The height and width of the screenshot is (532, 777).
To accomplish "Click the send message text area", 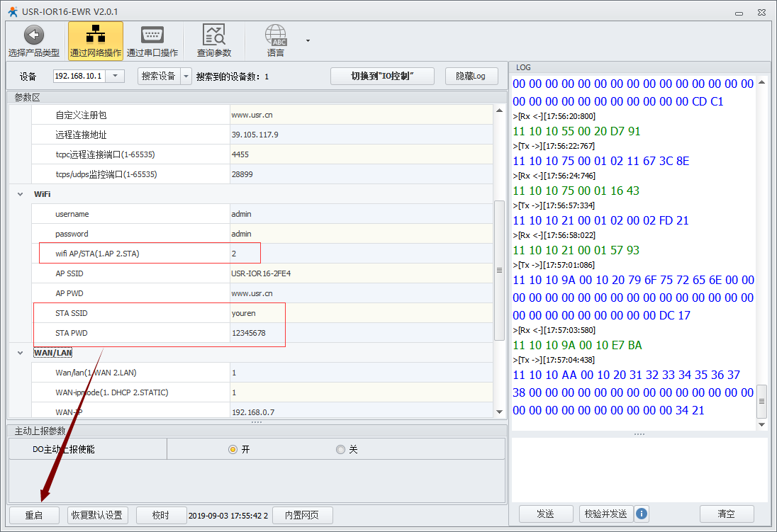I will point(639,470).
